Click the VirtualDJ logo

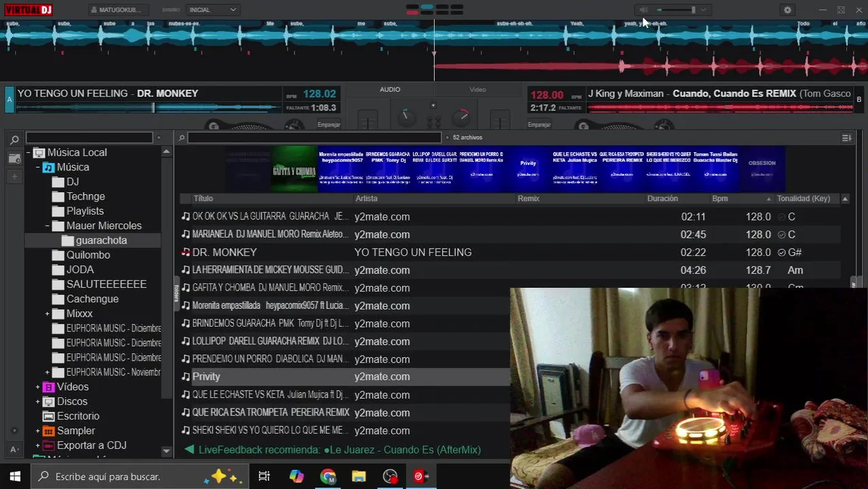[29, 10]
